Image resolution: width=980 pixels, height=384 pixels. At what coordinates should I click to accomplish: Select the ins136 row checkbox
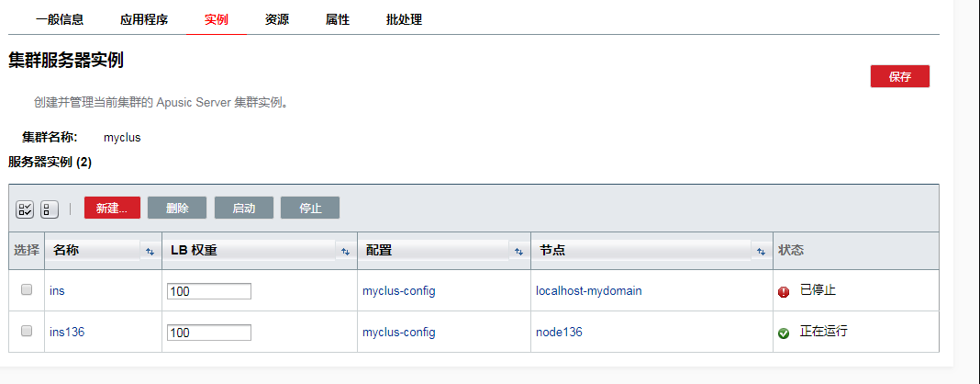(27, 331)
